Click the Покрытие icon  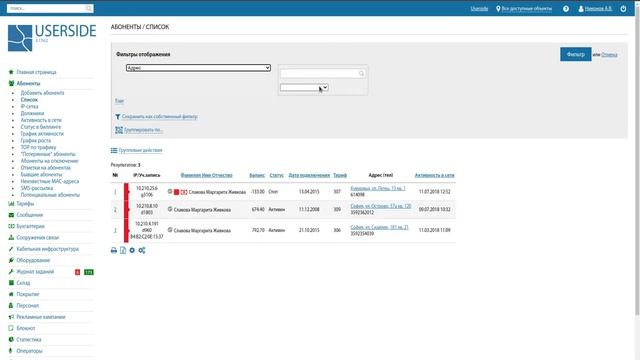point(11,294)
